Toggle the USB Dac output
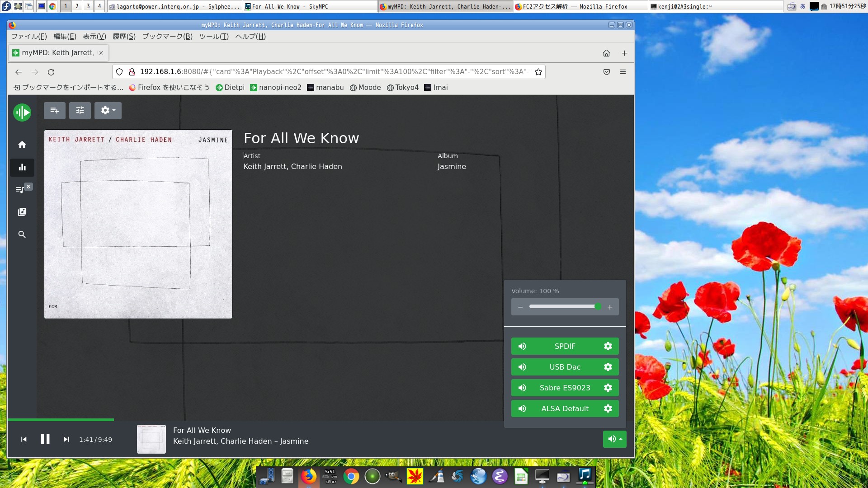The image size is (868, 488). [565, 367]
